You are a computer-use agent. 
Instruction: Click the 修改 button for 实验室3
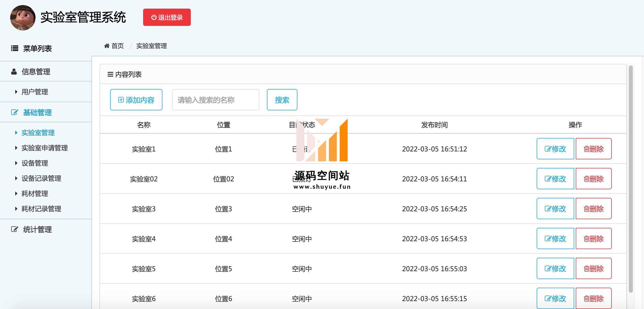click(555, 209)
